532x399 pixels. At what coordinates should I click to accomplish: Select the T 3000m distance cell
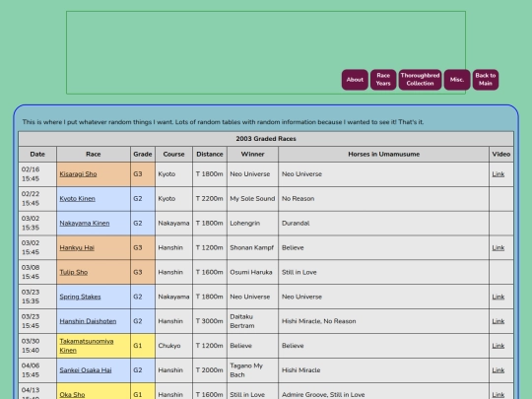coord(210,321)
